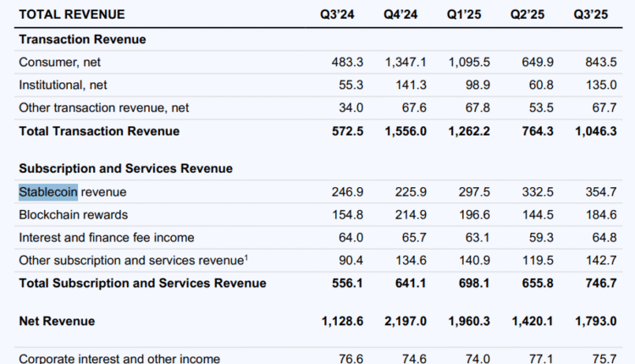Select the Blockchain rewards row label
Screen dimensions: 635x364
click(74, 215)
